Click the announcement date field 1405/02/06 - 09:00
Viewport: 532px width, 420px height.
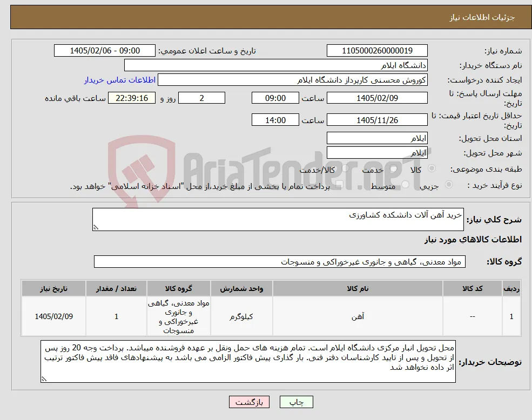pos(104,51)
